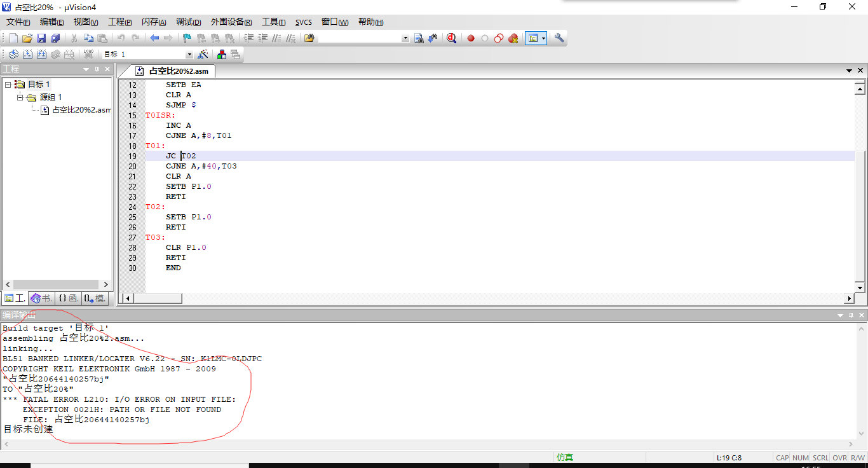
Task: Open the 外围设备(R) menu
Action: [x=231, y=22]
